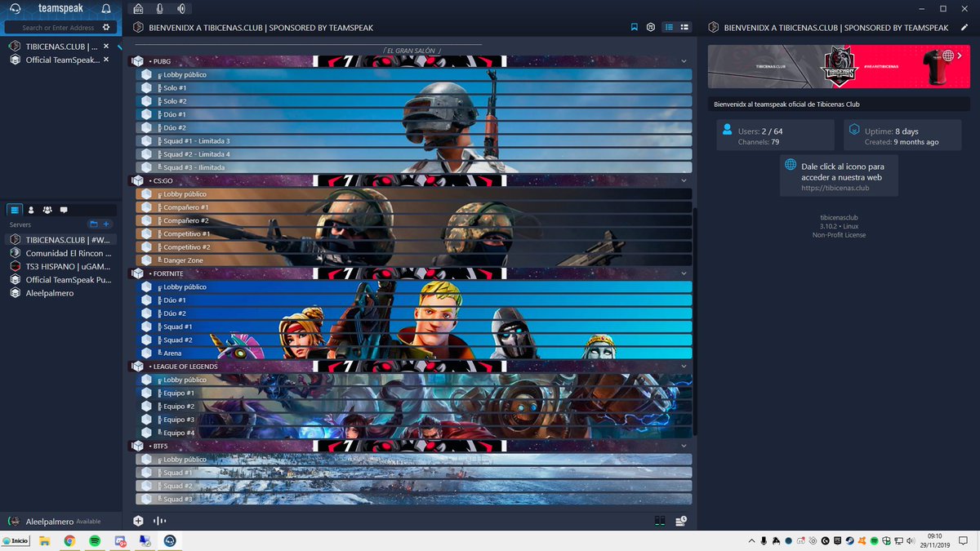This screenshot has height=551, width=980.
Task: Select TIBICENAS.CLUB | #W... in Servers list
Action: (x=61, y=240)
